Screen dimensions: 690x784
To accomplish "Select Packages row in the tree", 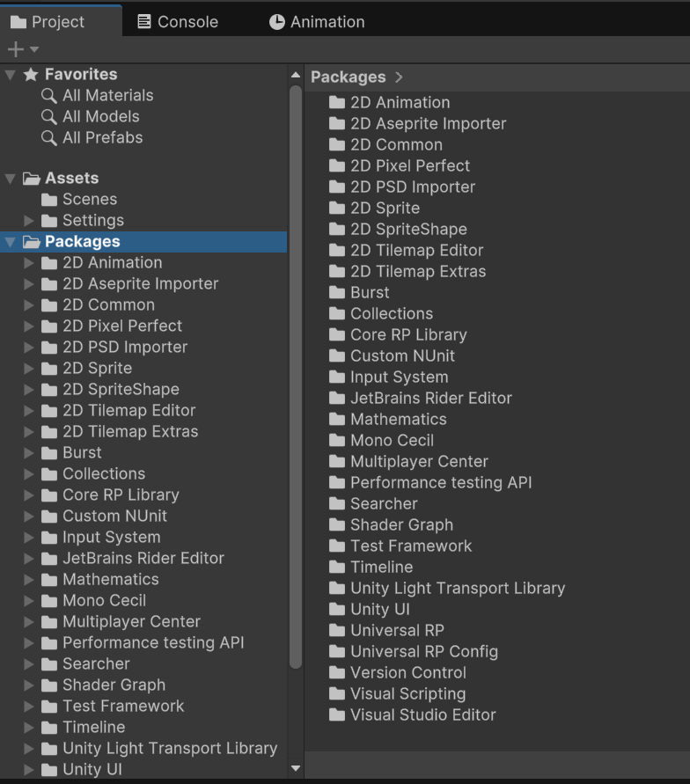I will click(x=143, y=241).
